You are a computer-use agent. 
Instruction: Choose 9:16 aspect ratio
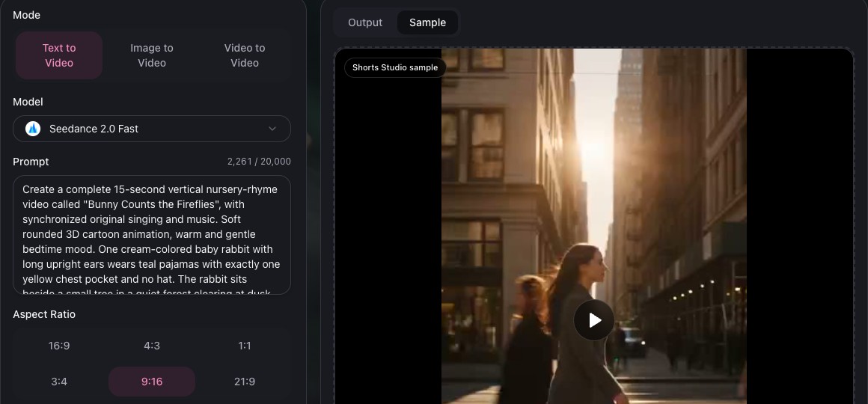coord(152,382)
